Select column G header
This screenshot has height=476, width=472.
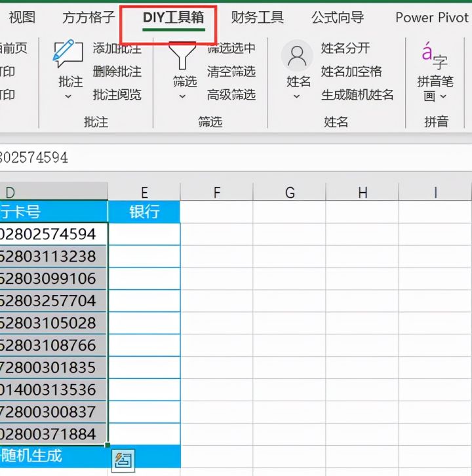click(290, 192)
